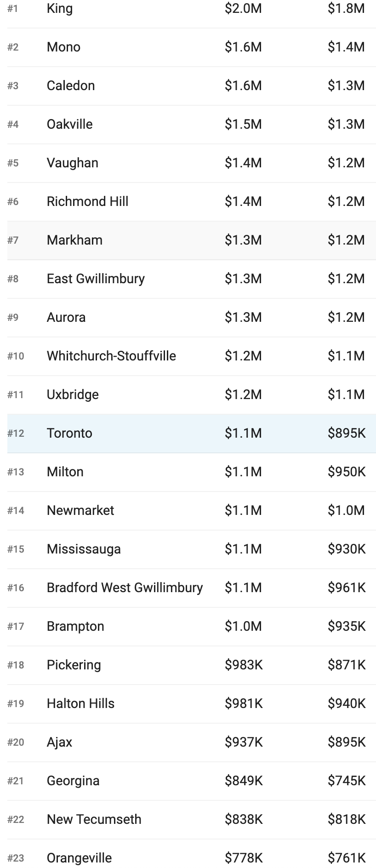Screen dimensions: 376x868
Task: Open the Halton Hills listing
Action: 80,703
